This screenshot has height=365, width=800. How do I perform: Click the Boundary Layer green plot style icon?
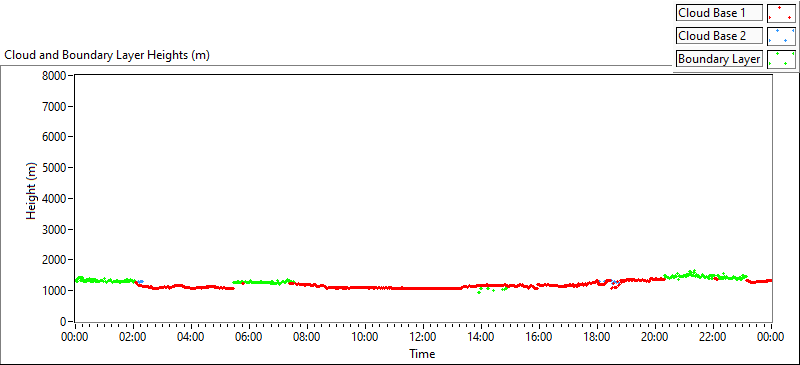(x=781, y=59)
